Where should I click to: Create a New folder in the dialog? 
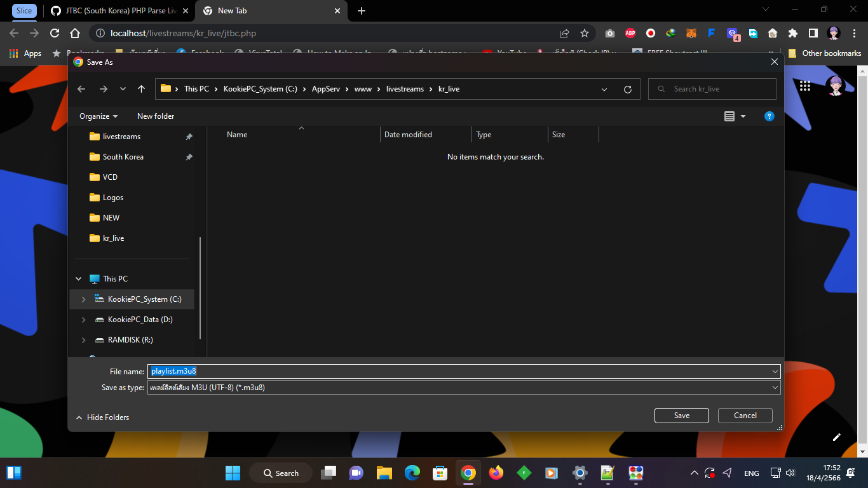[x=156, y=116]
